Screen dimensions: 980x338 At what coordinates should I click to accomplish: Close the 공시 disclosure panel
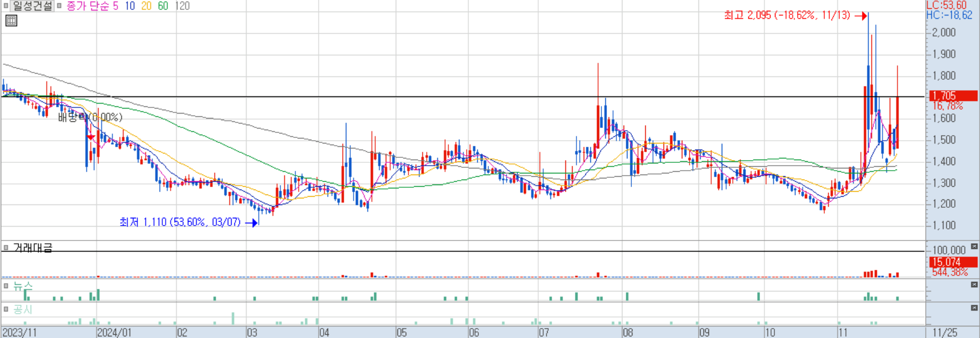tap(974, 308)
